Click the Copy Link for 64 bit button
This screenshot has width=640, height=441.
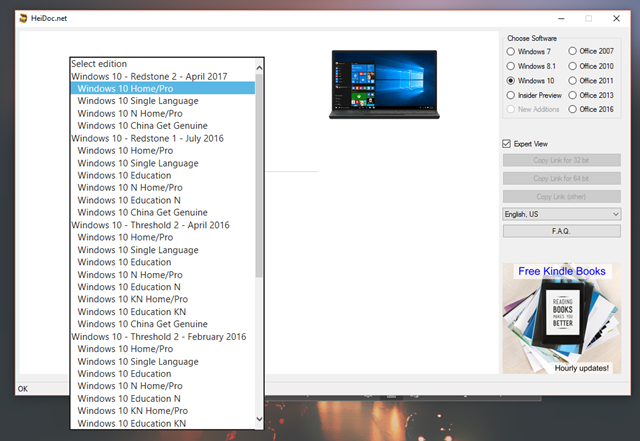point(561,178)
